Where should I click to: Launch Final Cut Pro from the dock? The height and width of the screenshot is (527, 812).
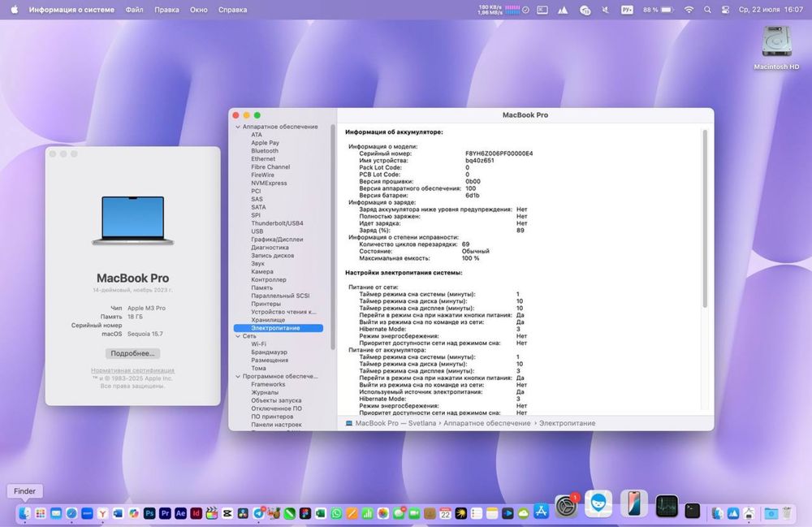coord(211,513)
